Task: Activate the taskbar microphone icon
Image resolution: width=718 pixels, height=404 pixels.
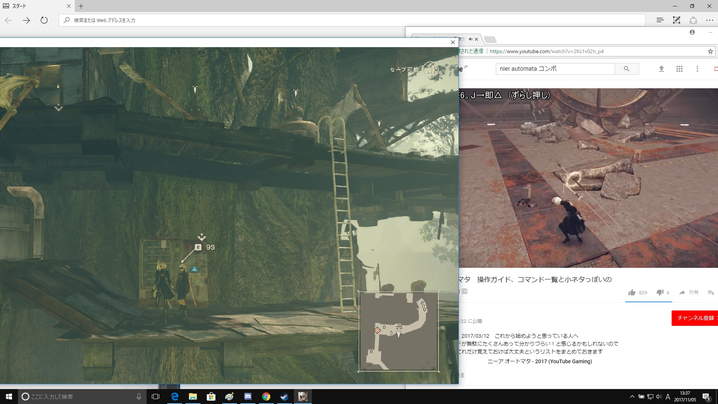Action: 139,396
